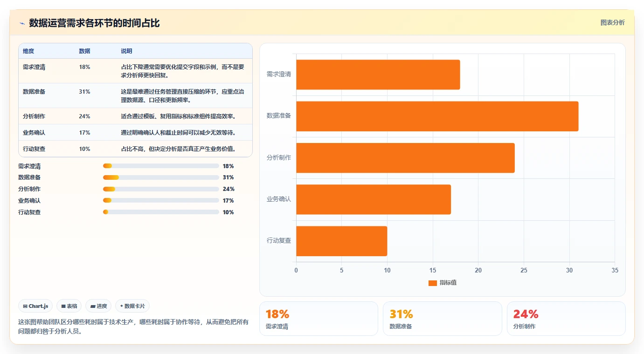
Task: Click the 业务确认 label on the chart axis
Action: 279,199
